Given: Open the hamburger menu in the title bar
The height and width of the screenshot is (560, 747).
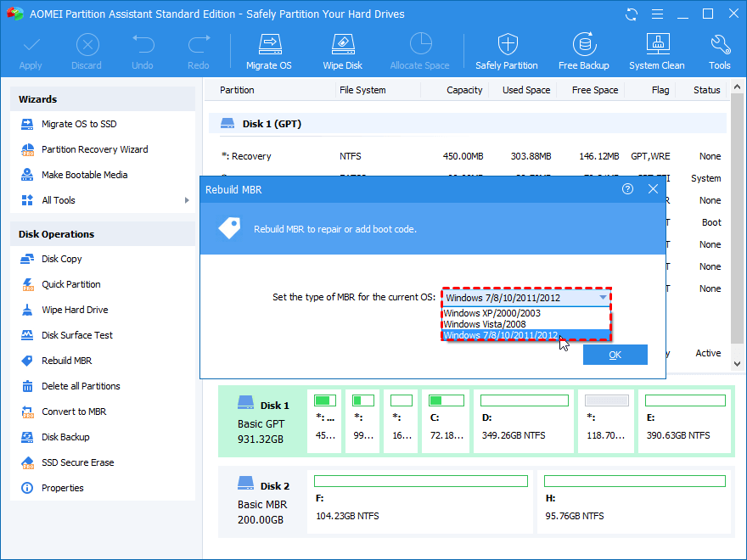Looking at the screenshot, I should (x=657, y=14).
